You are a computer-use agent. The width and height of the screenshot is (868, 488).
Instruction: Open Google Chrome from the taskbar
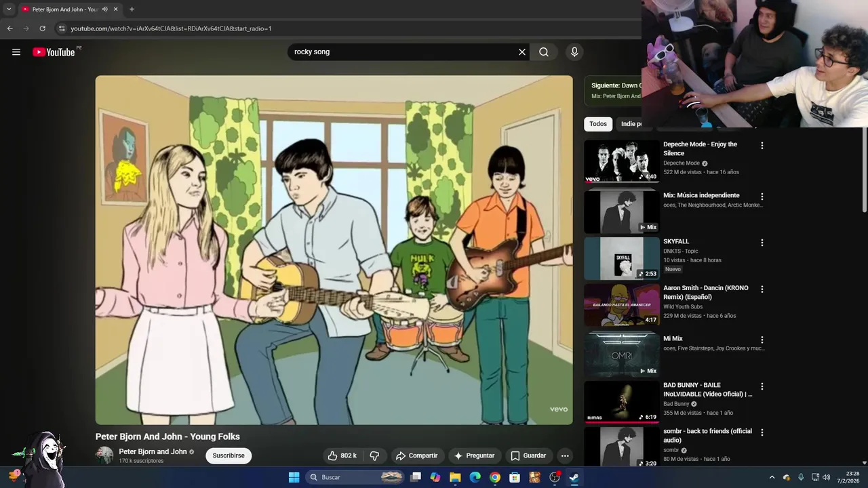click(x=495, y=477)
